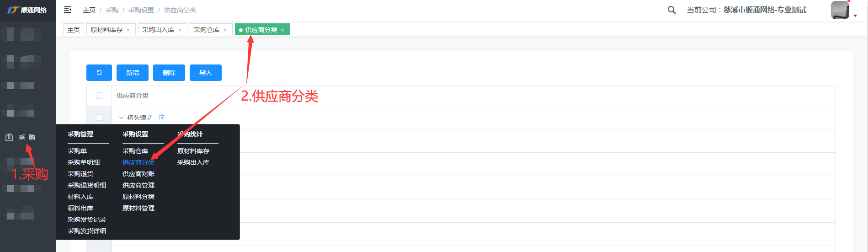Select 采购单明细 from the 采购管理 menu
Image resolution: width=868 pixels, height=252 pixels.
tap(84, 162)
